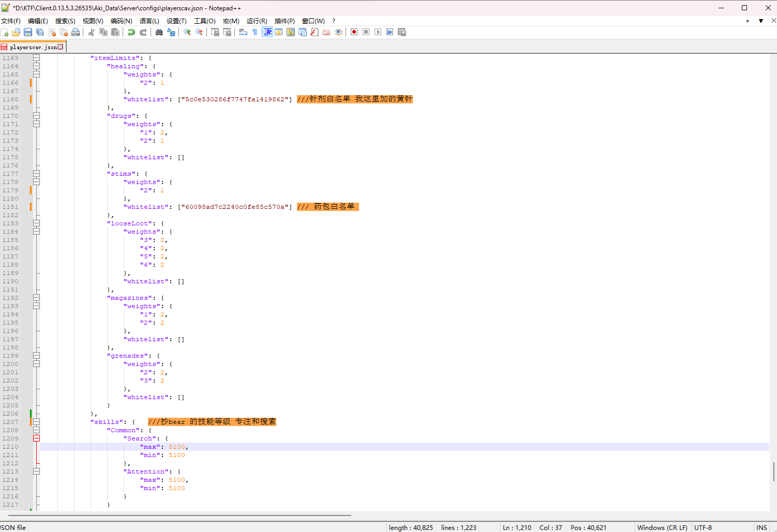Click the UTF-8 encoding in status bar
777x532 pixels.
coord(703,527)
